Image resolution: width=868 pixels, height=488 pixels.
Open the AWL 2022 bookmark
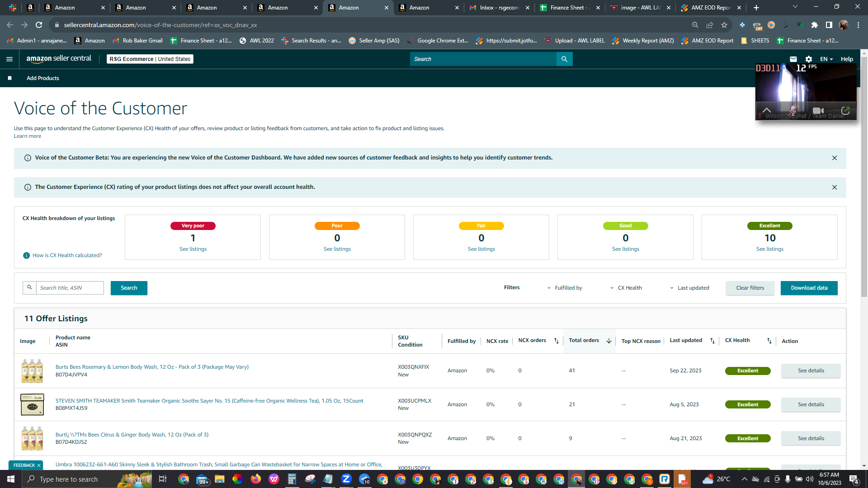(257, 41)
